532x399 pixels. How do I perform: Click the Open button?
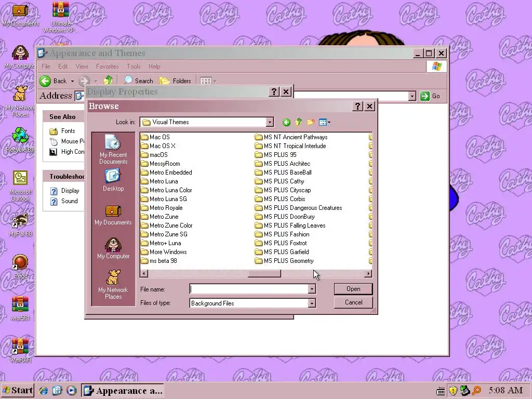tap(353, 289)
